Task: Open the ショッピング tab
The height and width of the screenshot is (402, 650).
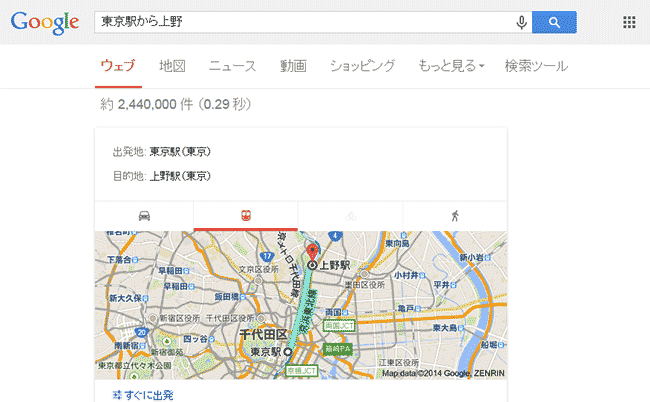Action: click(x=362, y=66)
